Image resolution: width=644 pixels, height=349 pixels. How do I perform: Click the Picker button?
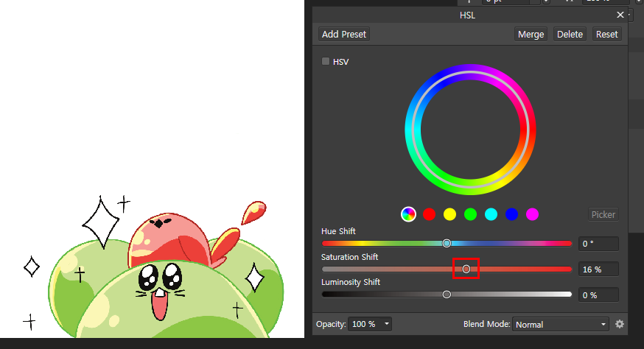pos(603,214)
